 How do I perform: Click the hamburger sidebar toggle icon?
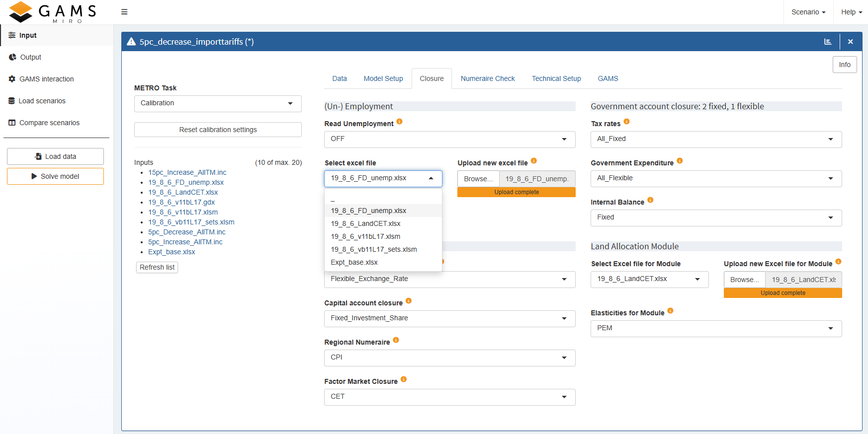[124, 12]
